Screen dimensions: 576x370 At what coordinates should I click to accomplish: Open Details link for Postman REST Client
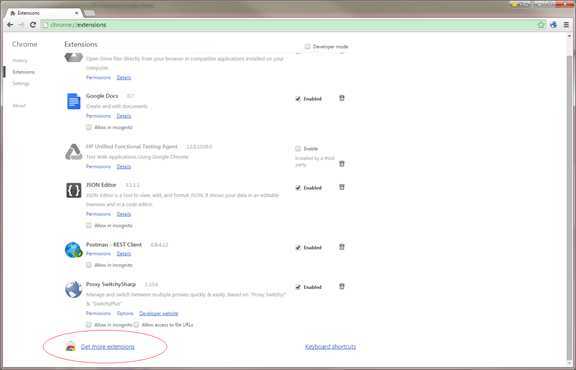pos(124,254)
